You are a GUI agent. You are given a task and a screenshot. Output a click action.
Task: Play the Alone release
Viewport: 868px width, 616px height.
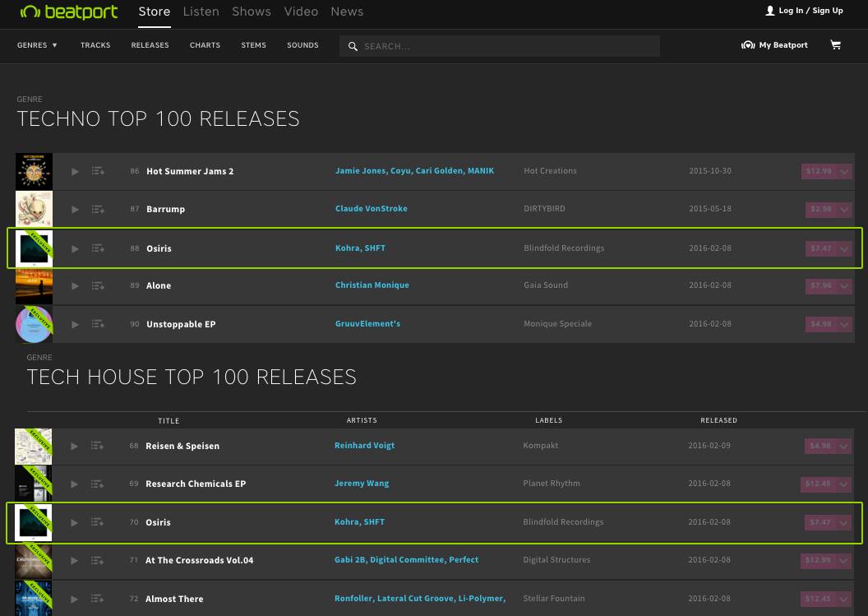pyautogui.click(x=75, y=286)
